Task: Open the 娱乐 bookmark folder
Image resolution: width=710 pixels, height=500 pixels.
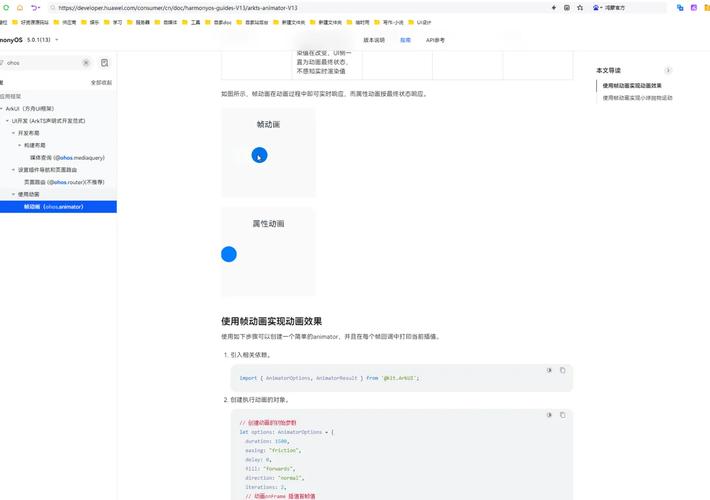Action: click(90, 22)
